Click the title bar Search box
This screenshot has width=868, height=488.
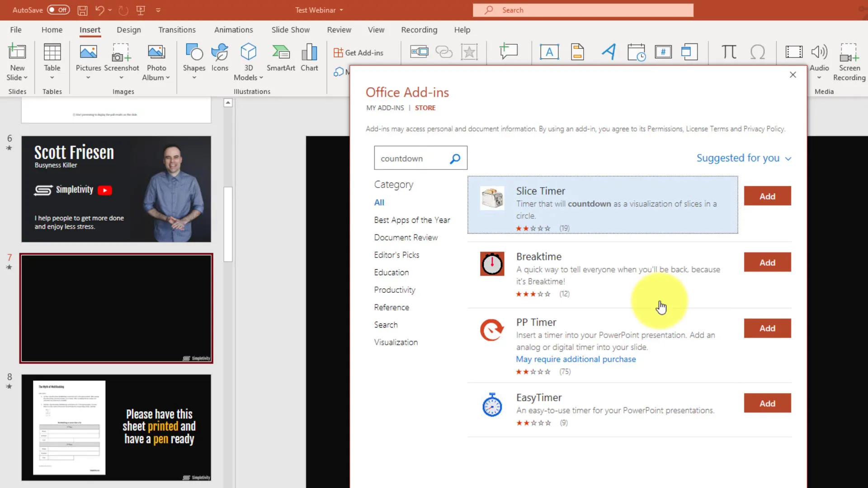583,10
